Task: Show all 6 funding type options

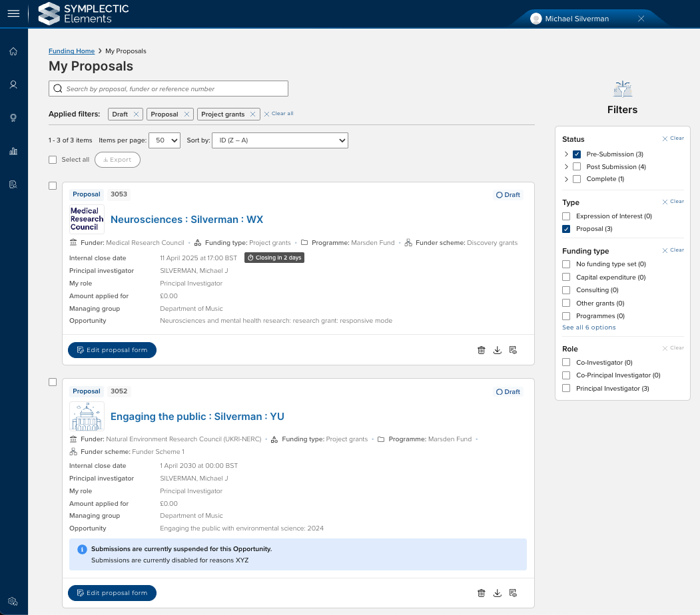Action: click(588, 327)
